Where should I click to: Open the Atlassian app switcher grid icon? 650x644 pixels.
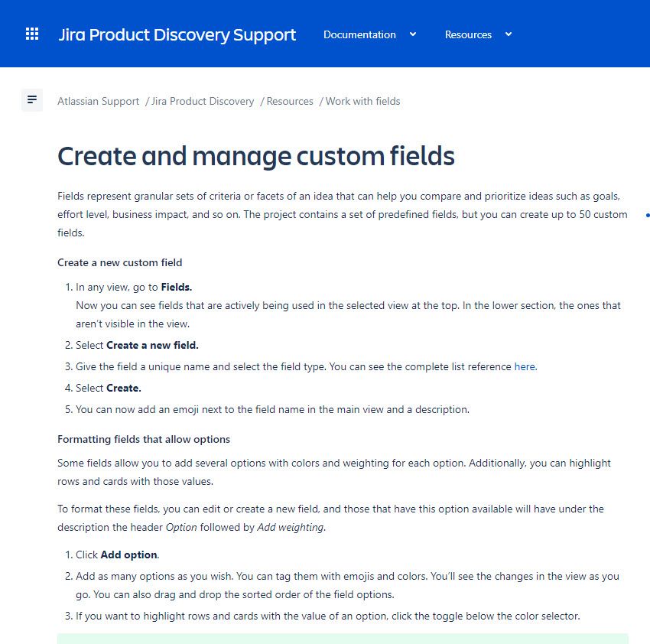point(32,34)
